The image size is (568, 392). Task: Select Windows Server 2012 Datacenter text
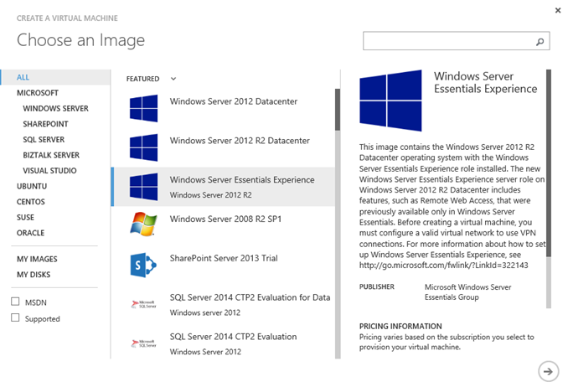tap(234, 101)
